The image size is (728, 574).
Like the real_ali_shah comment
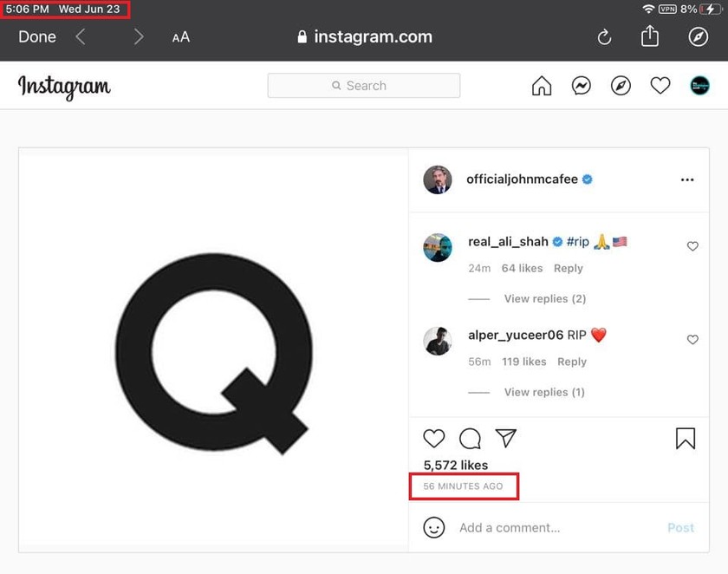pyautogui.click(x=692, y=246)
